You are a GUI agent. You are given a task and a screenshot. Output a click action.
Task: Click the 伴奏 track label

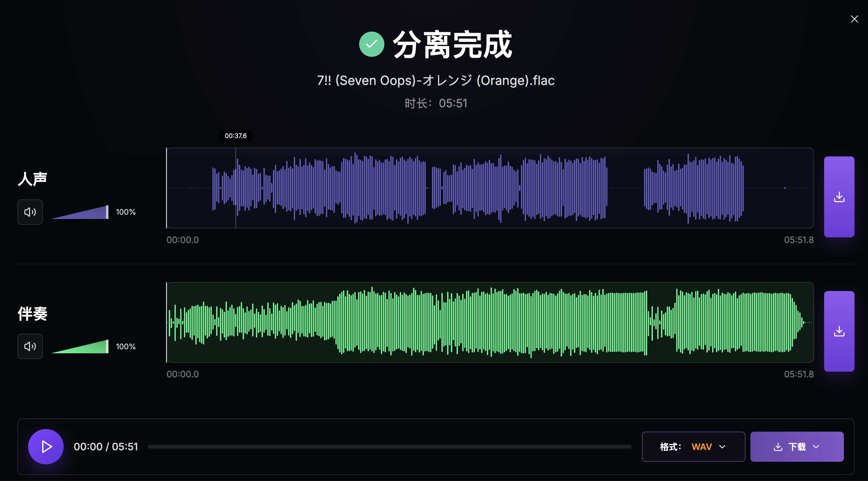click(x=33, y=313)
